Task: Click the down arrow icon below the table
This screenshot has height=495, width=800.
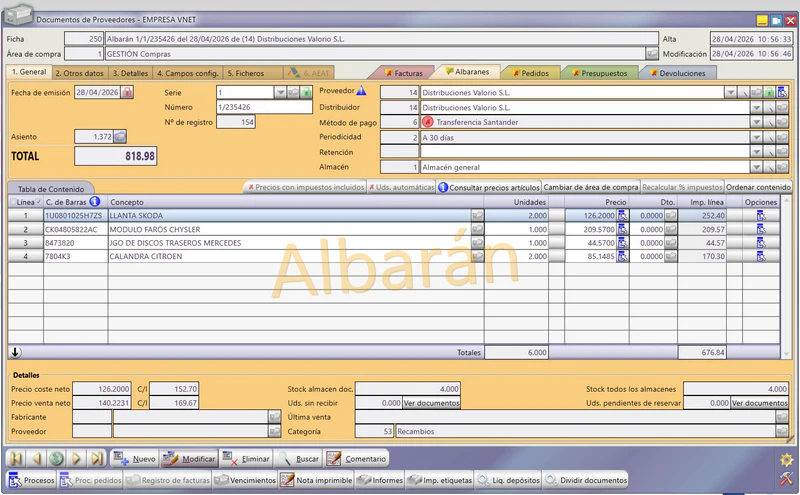Action: pos(15,352)
